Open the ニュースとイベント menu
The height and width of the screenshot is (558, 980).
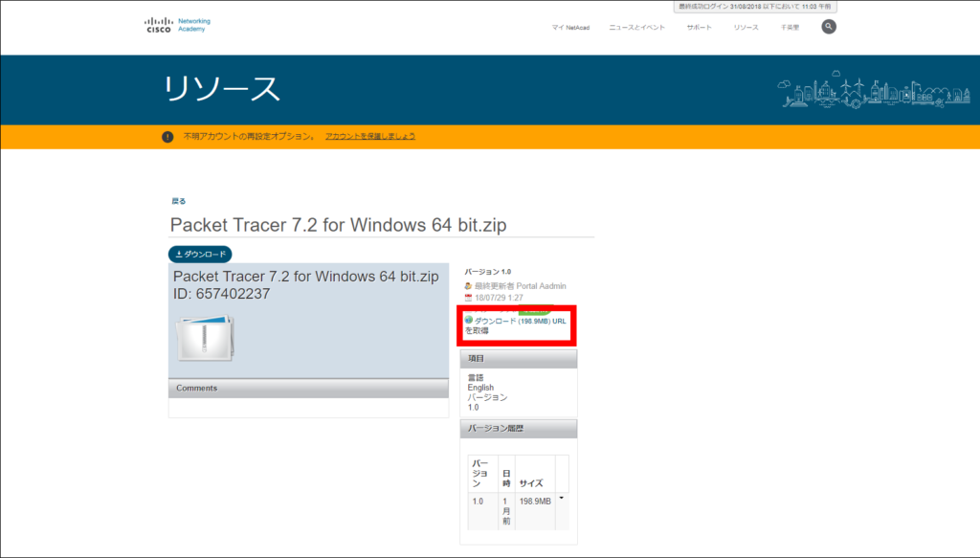[636, 28]
